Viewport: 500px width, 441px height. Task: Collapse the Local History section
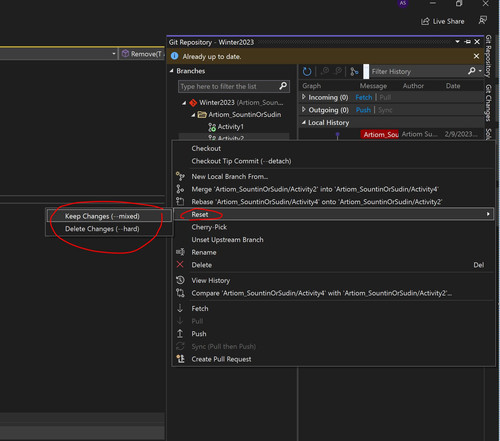[304, 123]
